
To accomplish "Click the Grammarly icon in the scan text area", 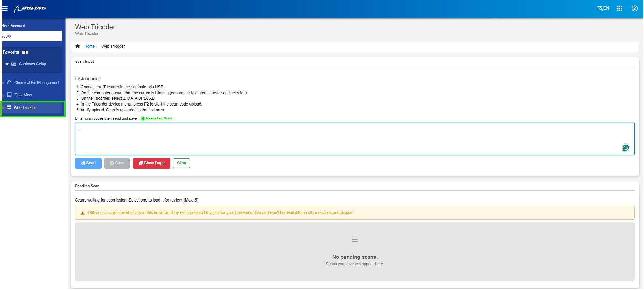I will (625, 148).
